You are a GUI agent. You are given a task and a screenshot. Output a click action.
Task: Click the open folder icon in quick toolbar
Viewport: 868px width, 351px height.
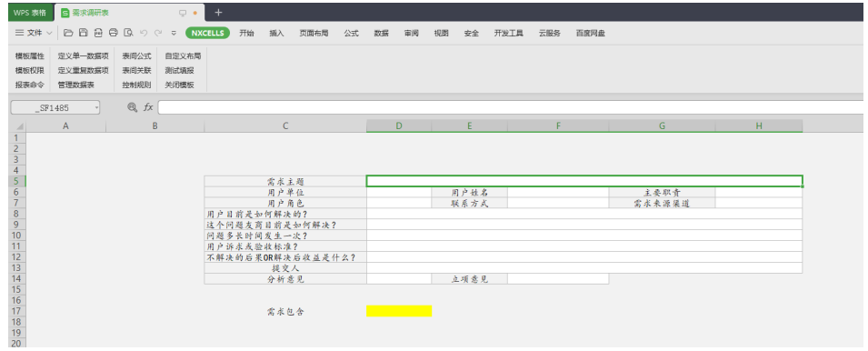(x=68, y=34)
